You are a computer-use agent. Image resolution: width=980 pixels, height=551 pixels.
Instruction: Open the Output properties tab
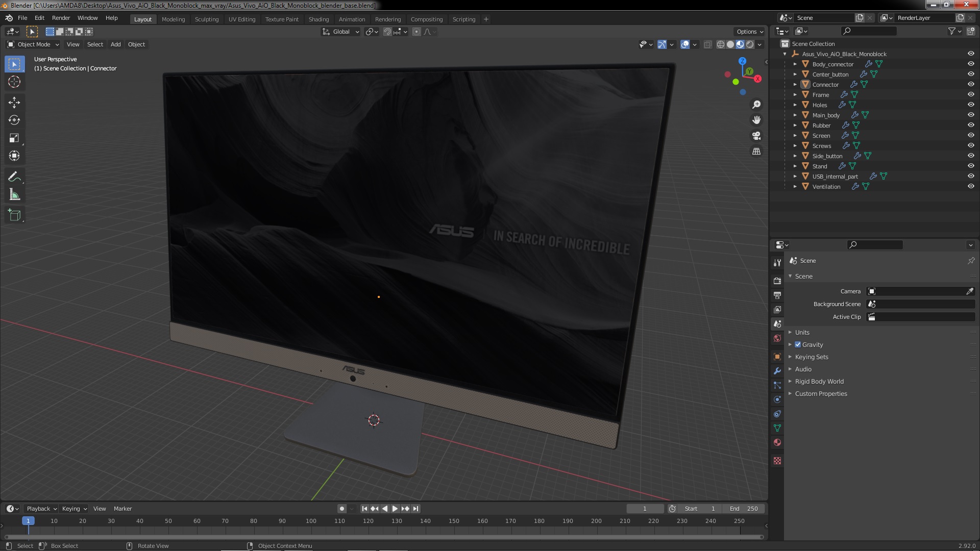click(777, 295)
